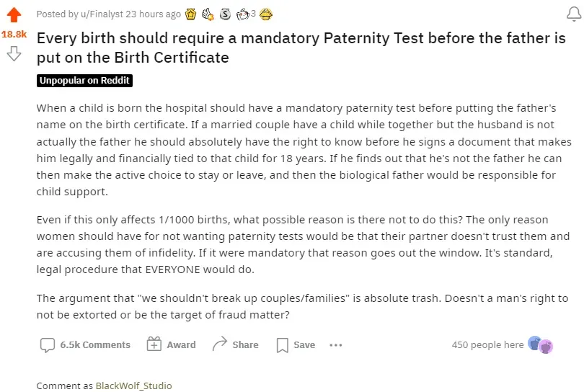The height and width of the screenshot is (392, 584).
Task: Click the second award badge icon
Action: (208, 14)
